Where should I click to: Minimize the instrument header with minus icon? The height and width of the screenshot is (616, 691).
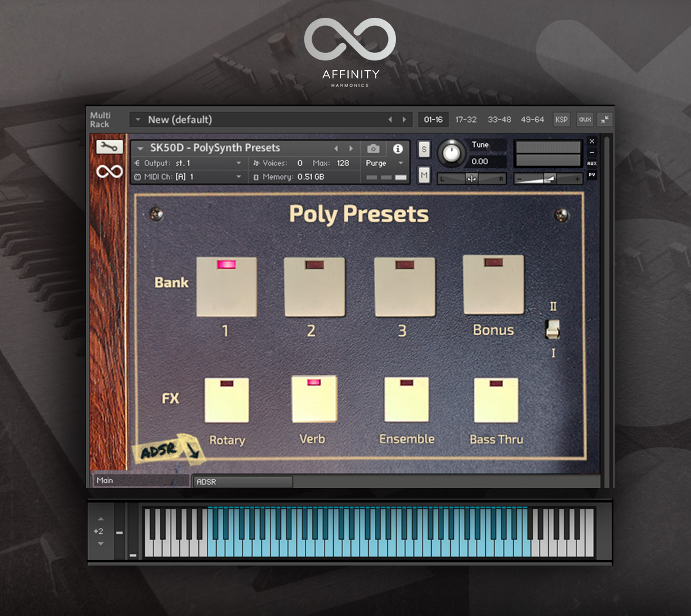(592, 153)
